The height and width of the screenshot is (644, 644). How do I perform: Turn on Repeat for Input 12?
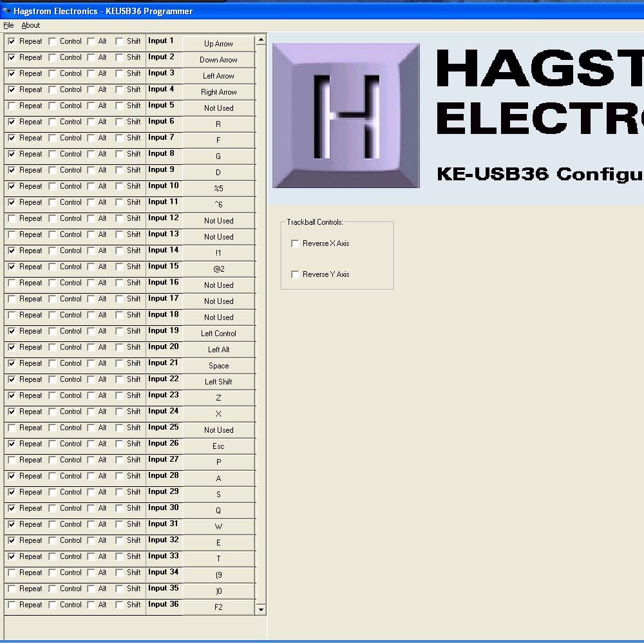12,218
